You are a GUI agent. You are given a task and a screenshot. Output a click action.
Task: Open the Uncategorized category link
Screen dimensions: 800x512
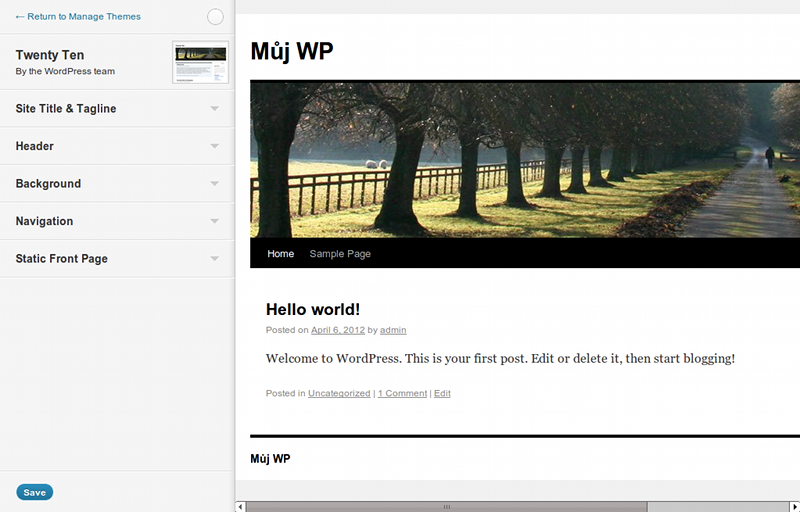[339, 393]
